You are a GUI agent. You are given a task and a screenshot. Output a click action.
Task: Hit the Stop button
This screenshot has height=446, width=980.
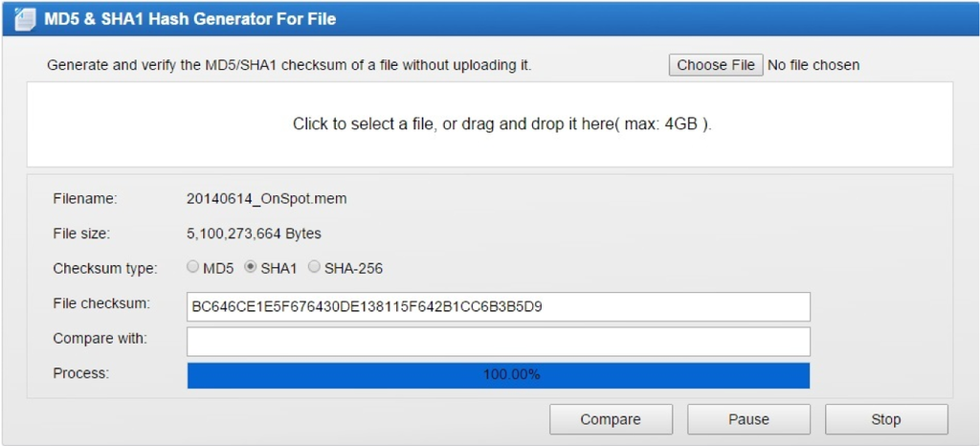coord(886,419)
